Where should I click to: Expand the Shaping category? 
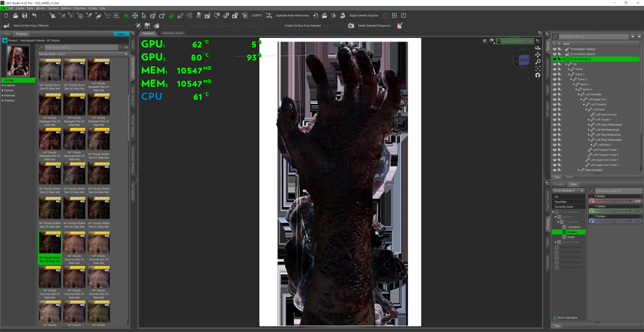[3, 100]
